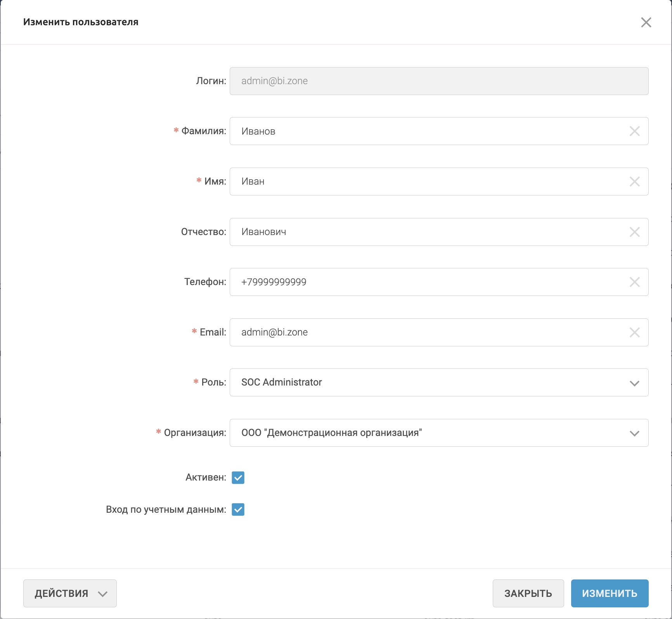Image resolution: width=672 pixels, height=619 pixels.
Task: Clear the Отчество field via X icon
Action: point(634,232)
